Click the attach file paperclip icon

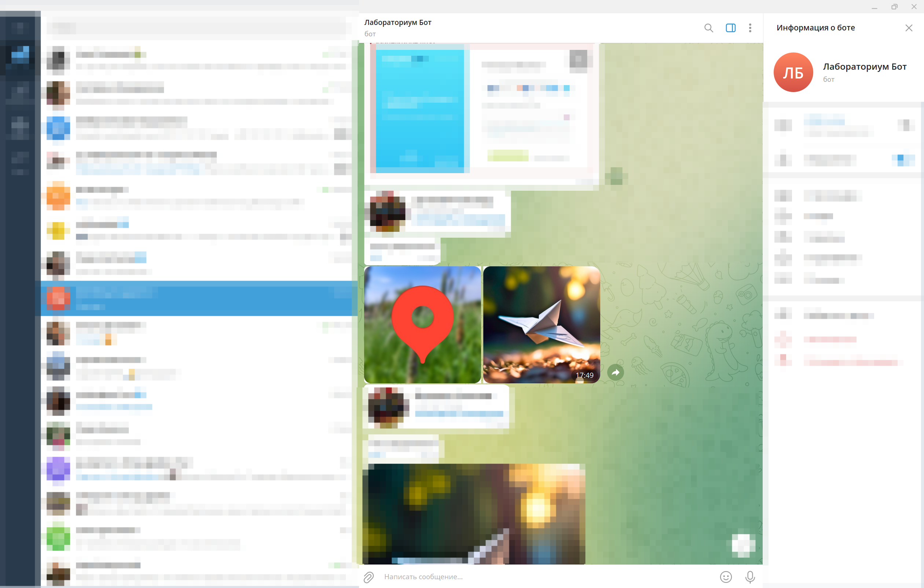click(x=368, y=577)
